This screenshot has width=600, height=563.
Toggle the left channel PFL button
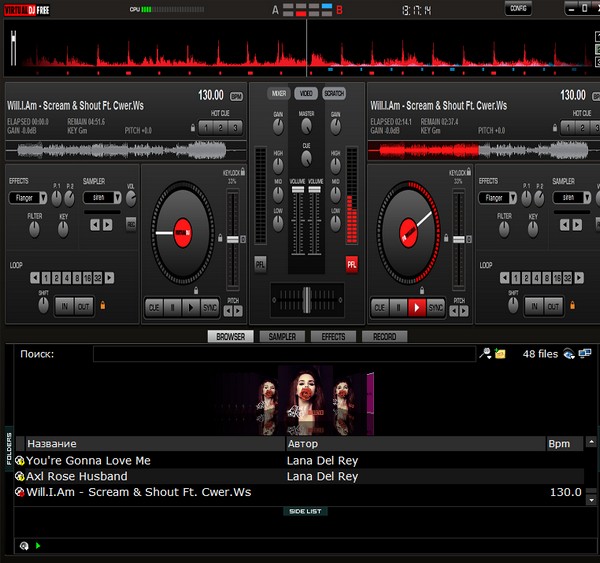(260, 264)
